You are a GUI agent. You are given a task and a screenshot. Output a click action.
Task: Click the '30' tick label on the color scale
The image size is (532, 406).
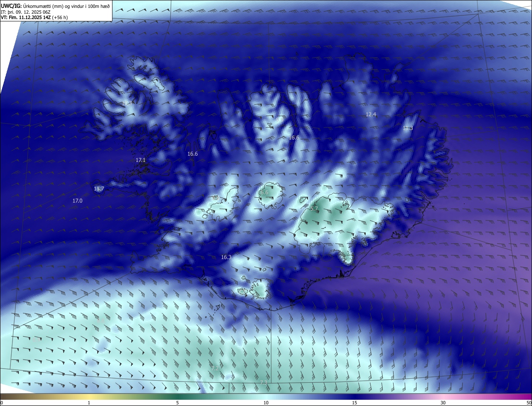(x=443, y=403)
